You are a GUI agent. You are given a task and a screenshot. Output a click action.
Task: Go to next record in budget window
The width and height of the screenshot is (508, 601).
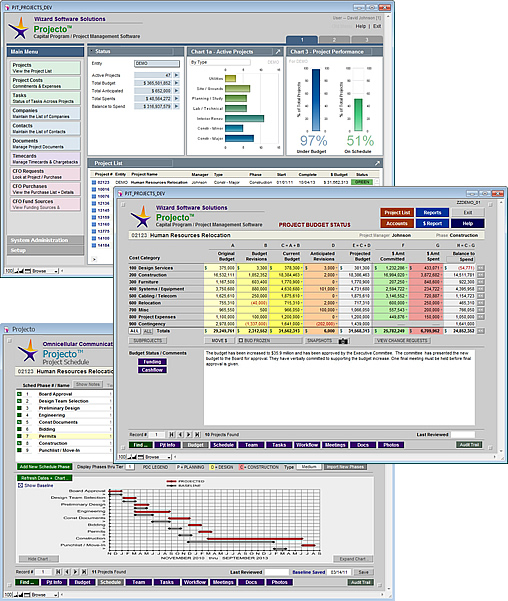pyautogui.click(x=189, y=435)
